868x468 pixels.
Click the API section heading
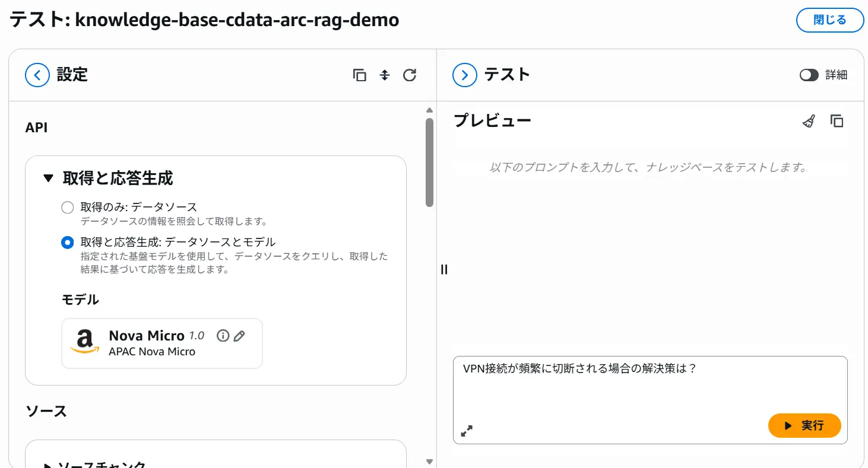(36, 128)
